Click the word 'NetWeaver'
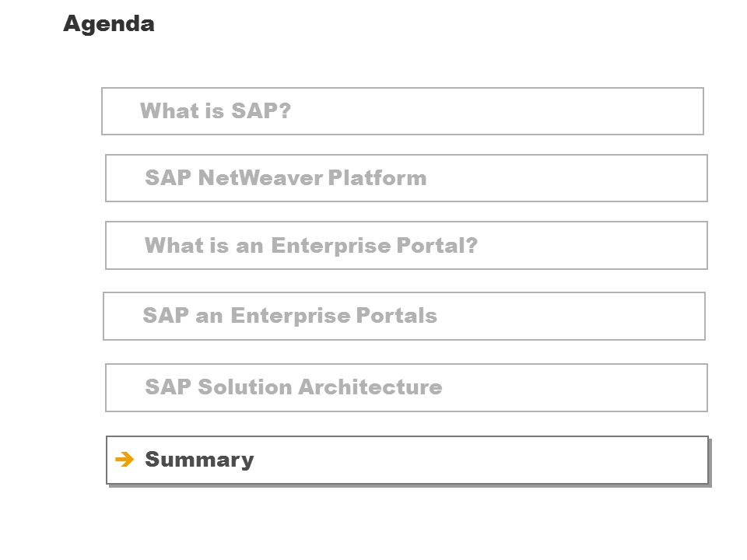The image size is (747, 560). [x=261, y=178]
